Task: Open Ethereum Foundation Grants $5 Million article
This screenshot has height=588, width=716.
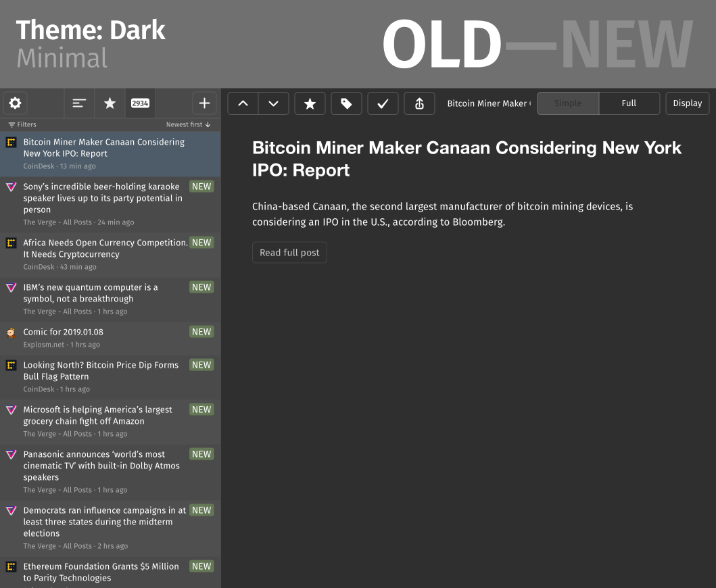Action: click(x=110, y=572)
